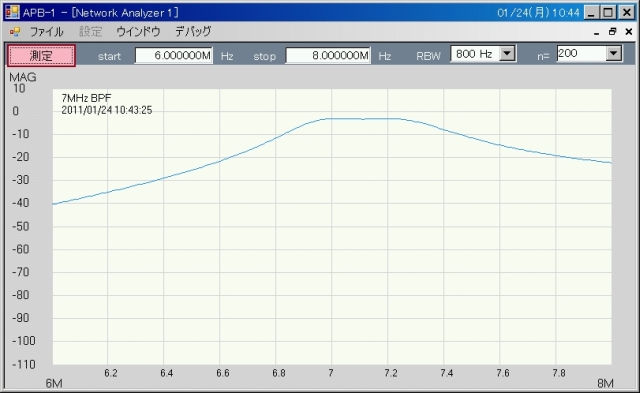
Task: Minimize the inner Network Analyzer child window
Action: [x=596, y=32]
